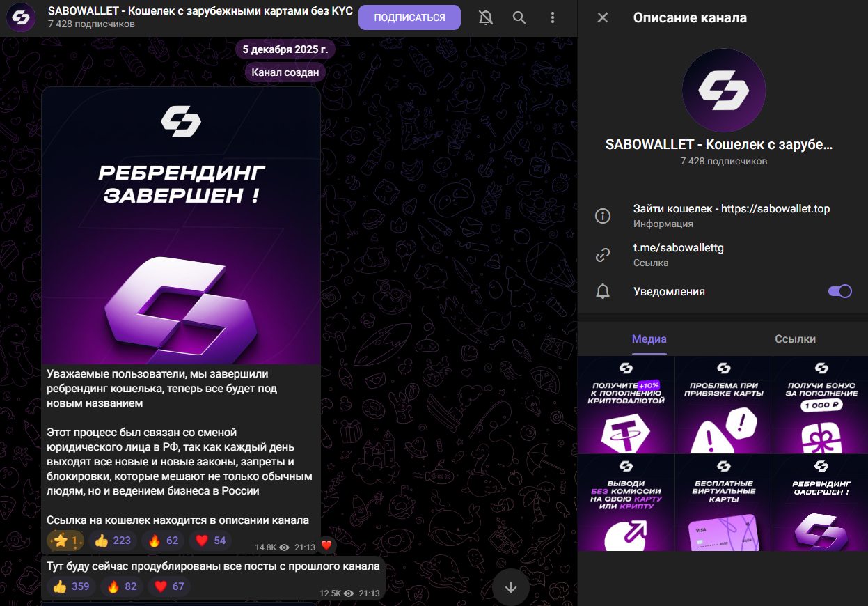Viewport: 868px width, 606px height.
Task: Click the ПОДПИСАТЬСЯ subscribe button
Action: tap(409, 17)
